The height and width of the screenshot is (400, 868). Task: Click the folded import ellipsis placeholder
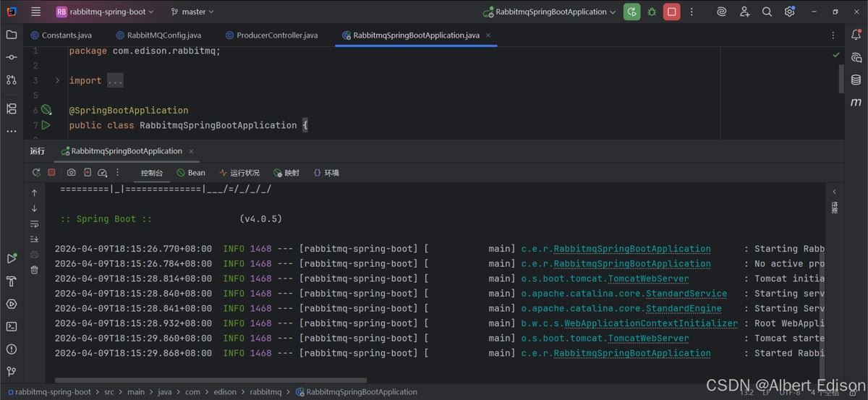115,80
